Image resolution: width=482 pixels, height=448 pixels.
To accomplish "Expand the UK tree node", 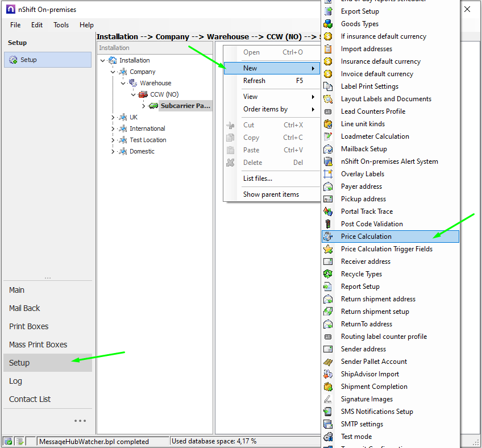I will [x=113, y=117].
